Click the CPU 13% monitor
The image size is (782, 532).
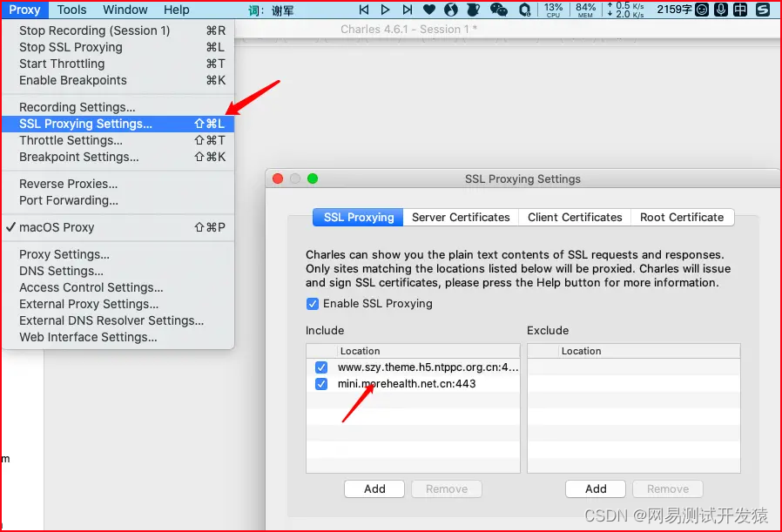553,10
